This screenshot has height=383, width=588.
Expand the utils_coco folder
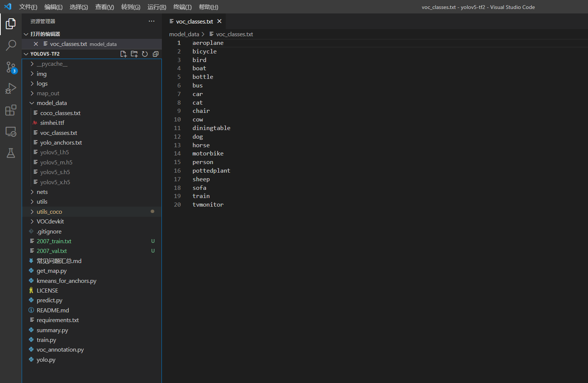coord(32,211)
